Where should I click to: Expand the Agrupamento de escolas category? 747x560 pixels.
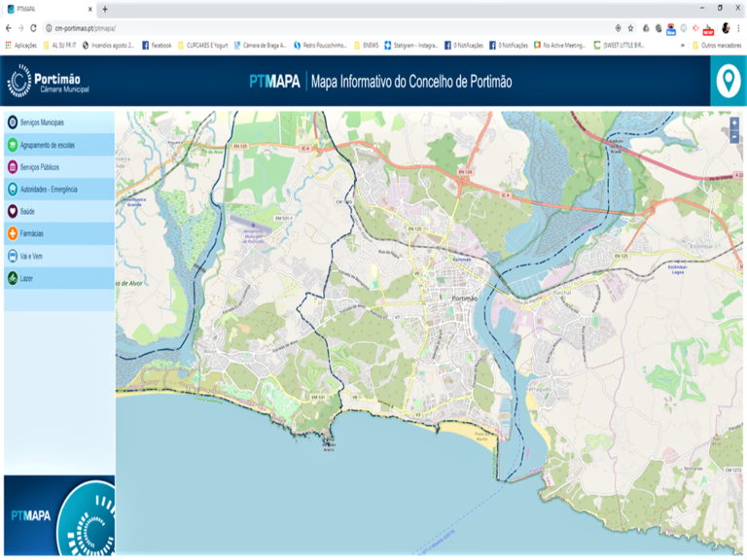pos(47,145)
